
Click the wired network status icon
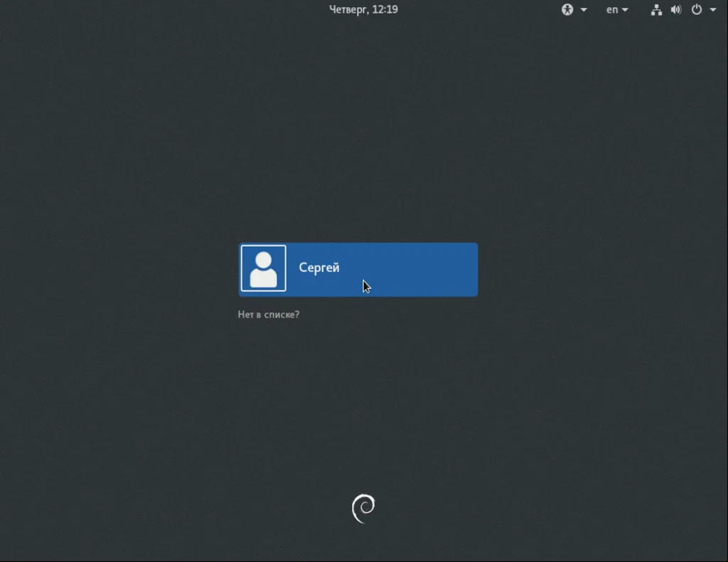tap(656, 10)
